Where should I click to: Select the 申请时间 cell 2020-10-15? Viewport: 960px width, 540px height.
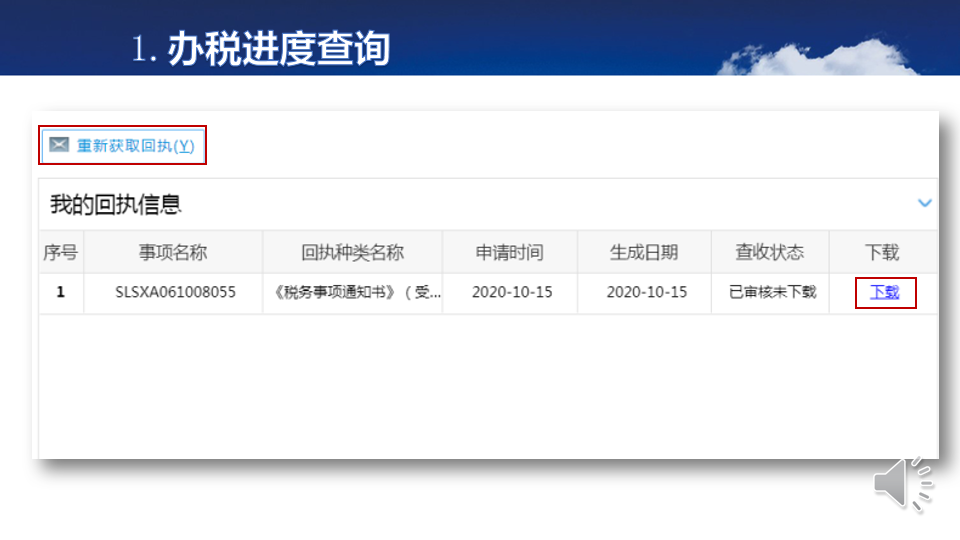tap(512, 292)
